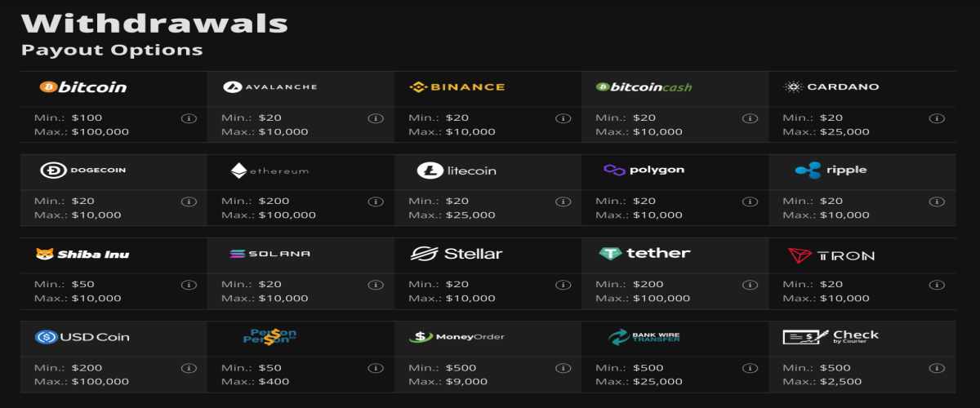This screenshot has height=408, width=980.
Task: Show info for Solana payout limits
Action: point(376,285)
